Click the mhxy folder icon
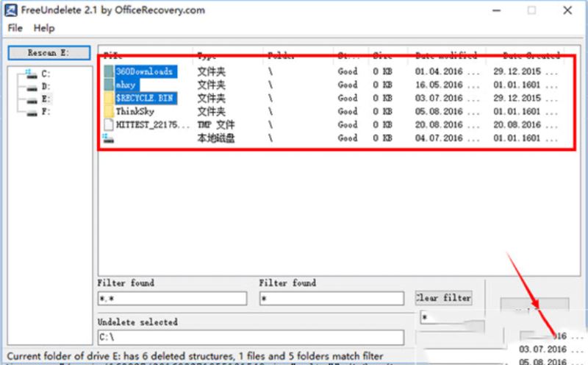This screenshot has width=588, height=365. [x=109, y=85]
